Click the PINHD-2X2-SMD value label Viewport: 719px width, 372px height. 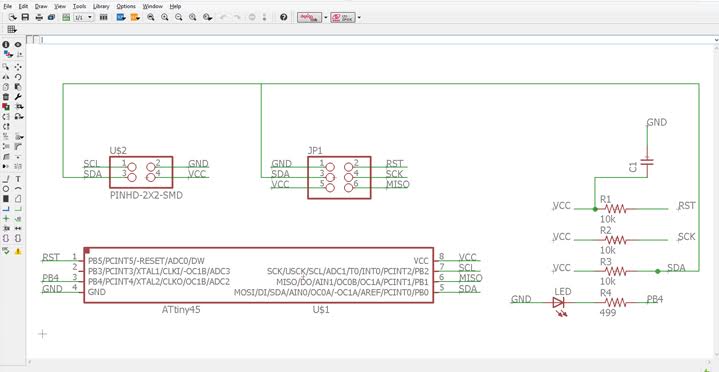coord(146,195)
